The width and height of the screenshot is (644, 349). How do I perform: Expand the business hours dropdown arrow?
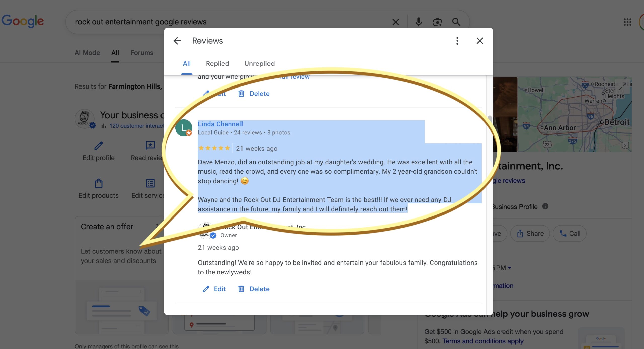(x=509, y=268)
